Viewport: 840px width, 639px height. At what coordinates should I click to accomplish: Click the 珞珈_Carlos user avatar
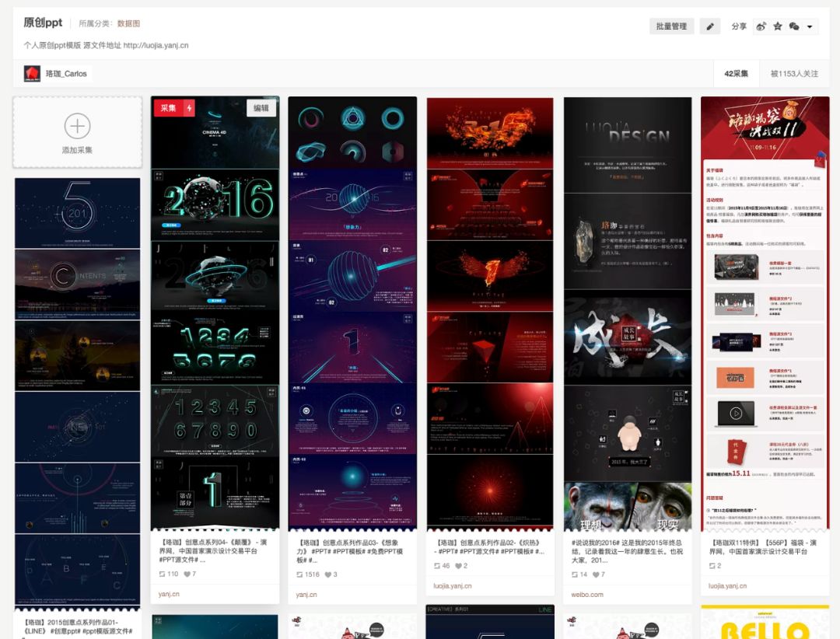pos(32,73)
